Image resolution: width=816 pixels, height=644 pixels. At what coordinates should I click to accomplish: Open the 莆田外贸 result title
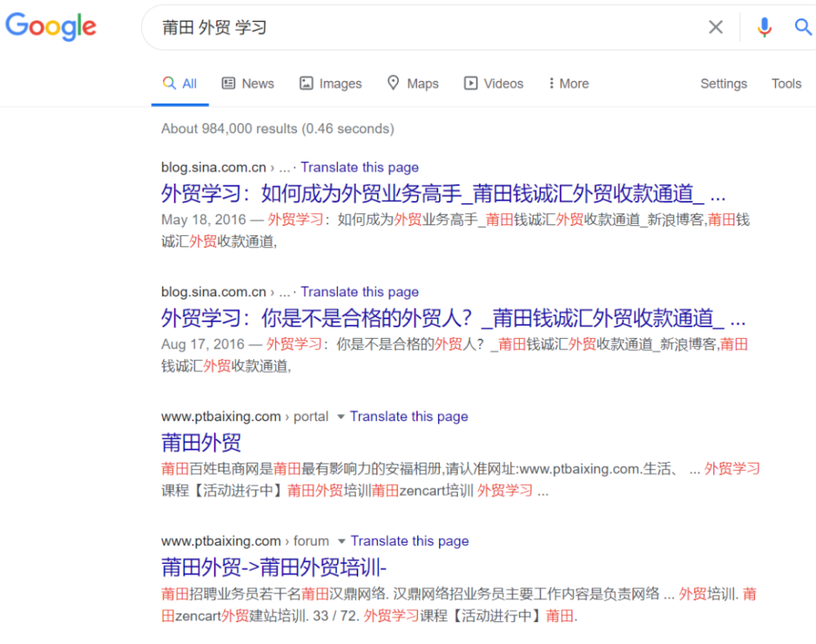tap(202, 443)
